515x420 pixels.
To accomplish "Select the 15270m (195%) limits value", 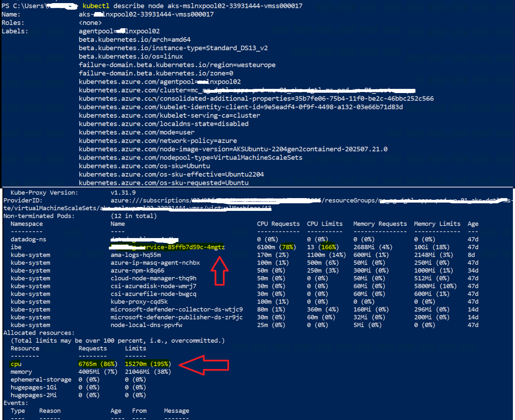I will 147,364.
